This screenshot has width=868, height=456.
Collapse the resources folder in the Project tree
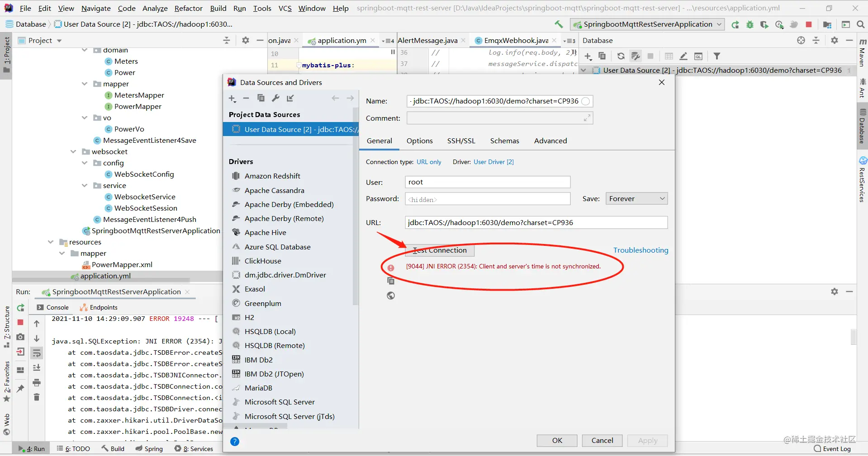click(50, 242)
